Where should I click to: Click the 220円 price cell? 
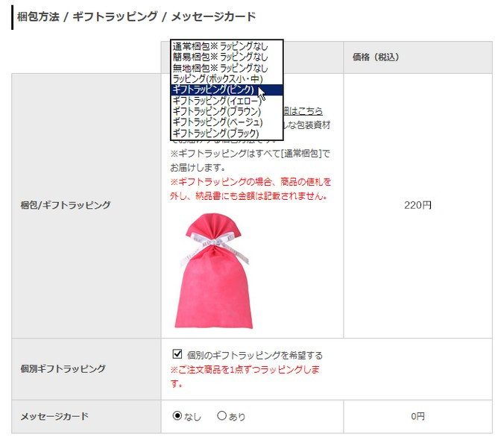[x=418, y=206]
